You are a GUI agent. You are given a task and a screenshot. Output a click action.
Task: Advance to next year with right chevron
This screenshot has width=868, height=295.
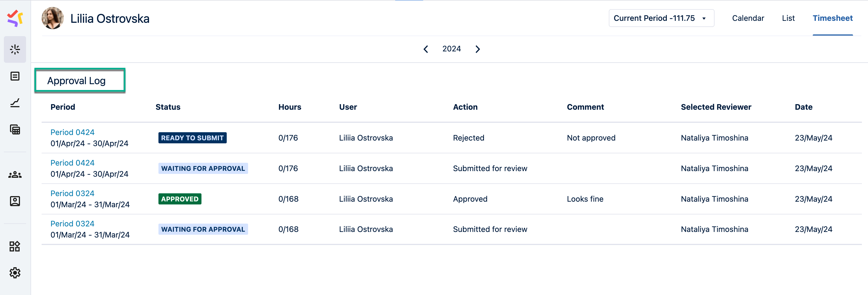pos(478,49)
